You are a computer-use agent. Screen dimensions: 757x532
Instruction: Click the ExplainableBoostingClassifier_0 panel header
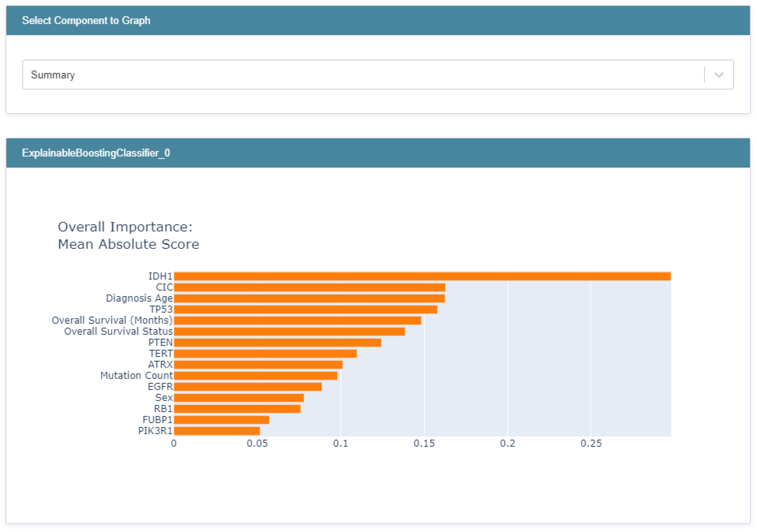(x=96, y=153)
